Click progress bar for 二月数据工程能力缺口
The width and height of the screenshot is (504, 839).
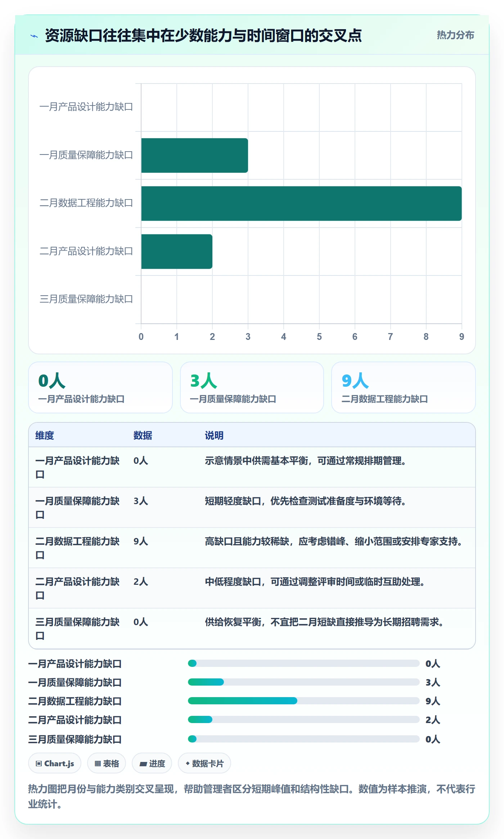tap(303, 701)
